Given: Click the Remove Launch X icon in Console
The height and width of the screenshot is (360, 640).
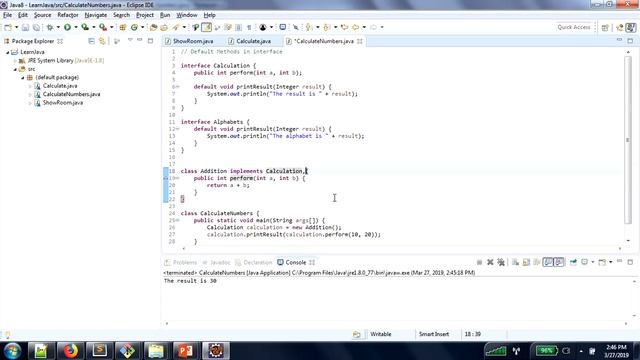Looking at the screenshot, I should pyautogui.click(x=490, y=262).
